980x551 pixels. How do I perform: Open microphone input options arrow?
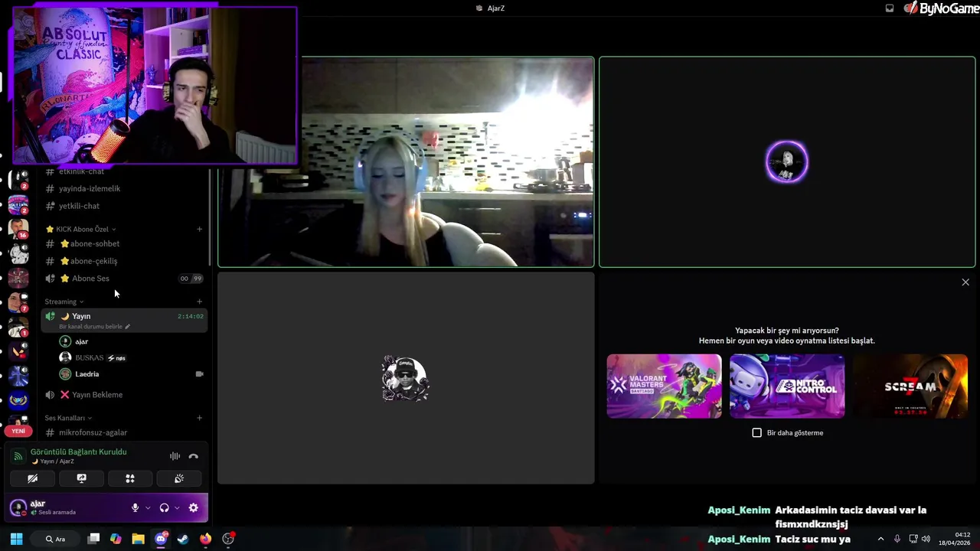[148, 508]
